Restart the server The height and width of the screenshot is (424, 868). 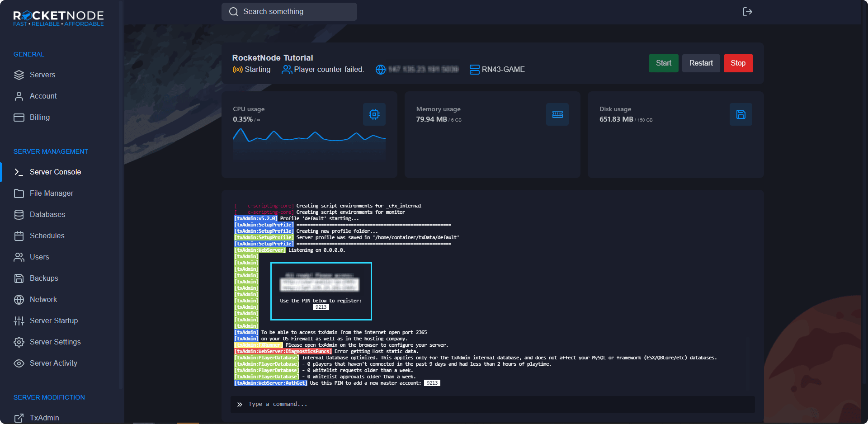click(x=701, y=63)
